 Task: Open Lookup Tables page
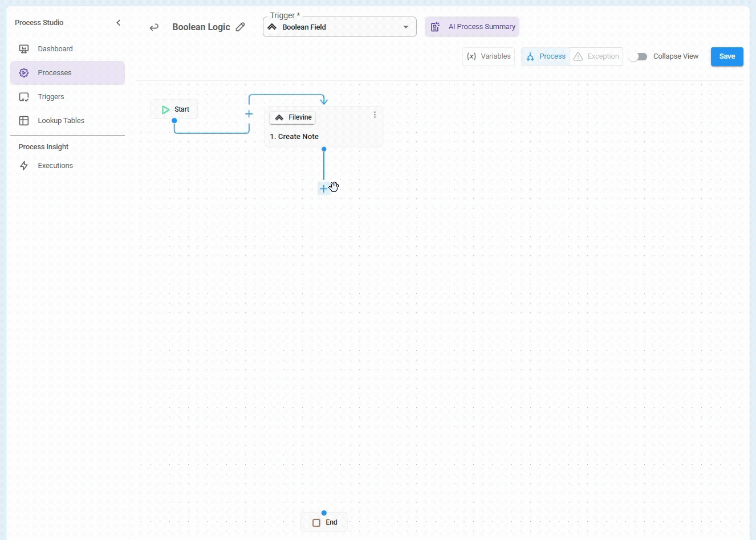coord(60,121)
